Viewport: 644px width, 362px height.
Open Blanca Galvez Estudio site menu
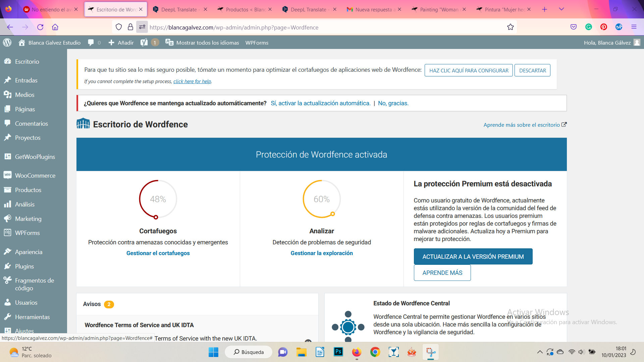(49, 43)
